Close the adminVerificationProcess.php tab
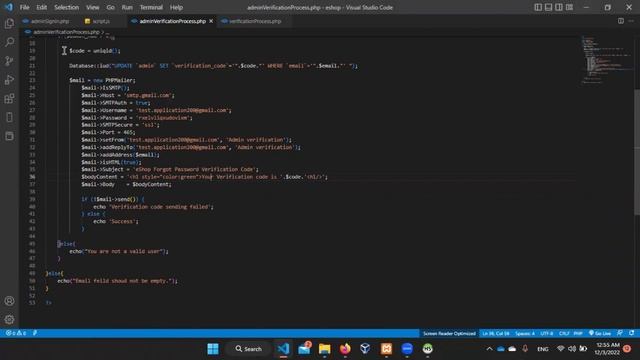 pos(211,21)
